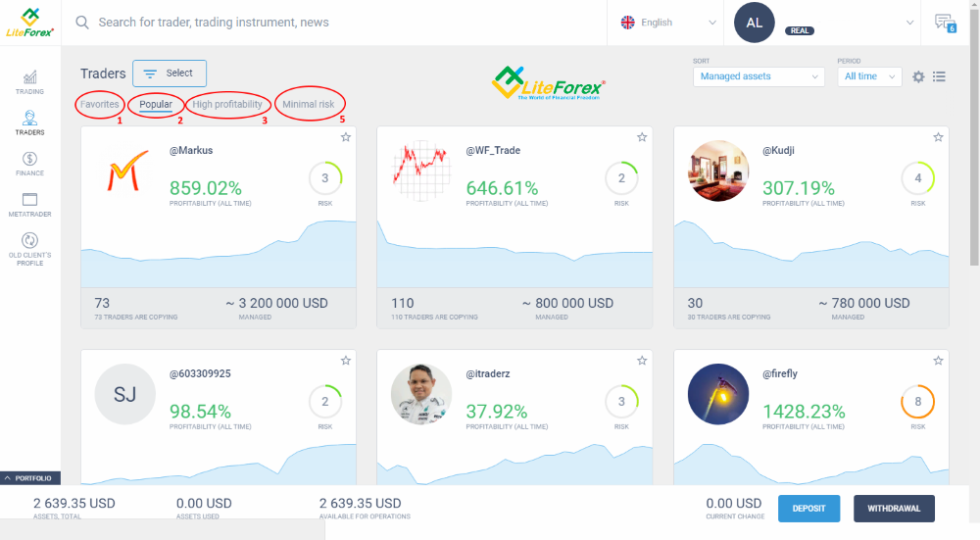The width and height of the screenshot is (980, 540).
Task: Toggle favorite star for @itraderz
Action: click(x=642, y=360)
